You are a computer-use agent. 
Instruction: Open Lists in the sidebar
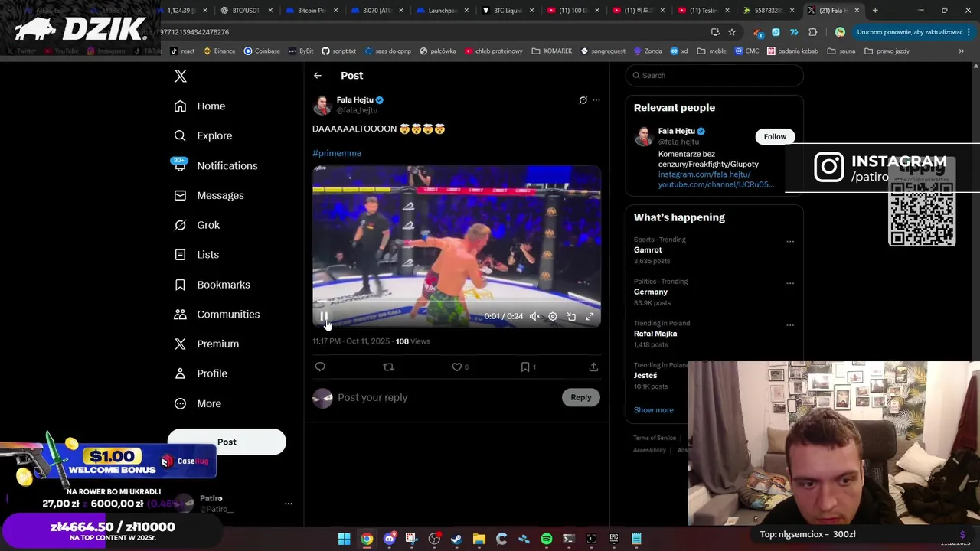click(x=196, y=255)
